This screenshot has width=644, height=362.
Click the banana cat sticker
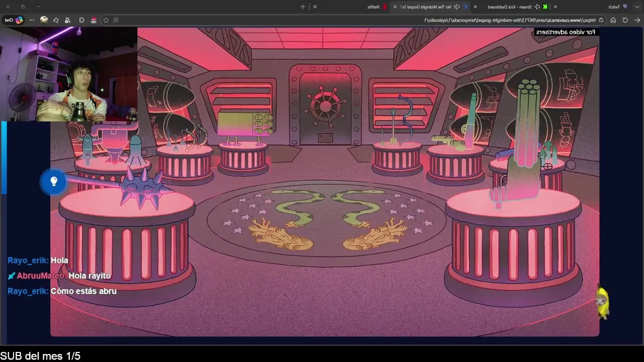[602, 302]
